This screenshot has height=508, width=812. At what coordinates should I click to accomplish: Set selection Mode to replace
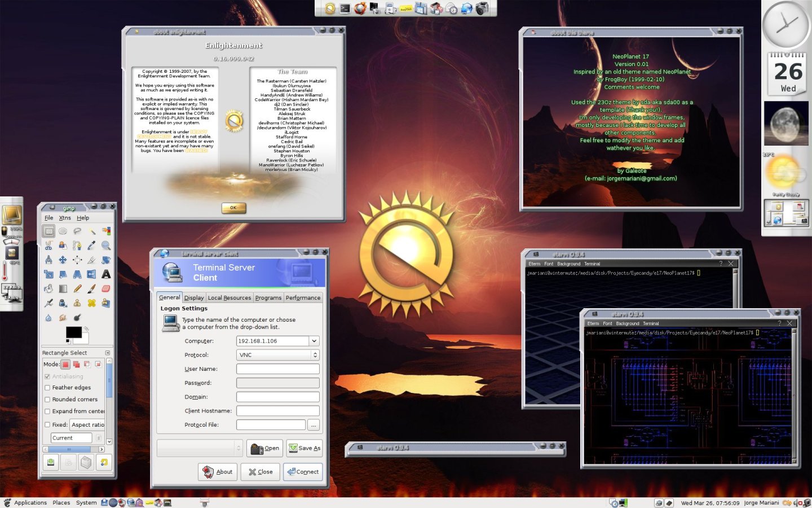click(65, 364)
